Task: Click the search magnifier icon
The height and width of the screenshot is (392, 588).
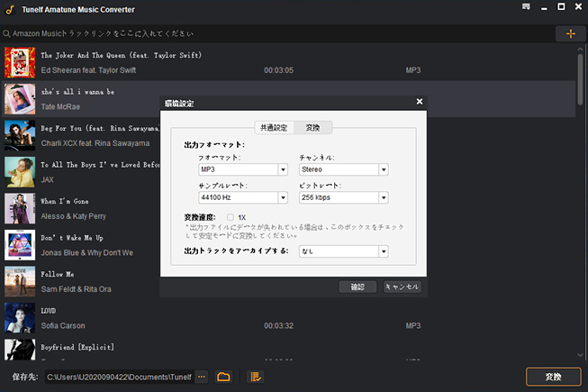Action: [6, 33]
